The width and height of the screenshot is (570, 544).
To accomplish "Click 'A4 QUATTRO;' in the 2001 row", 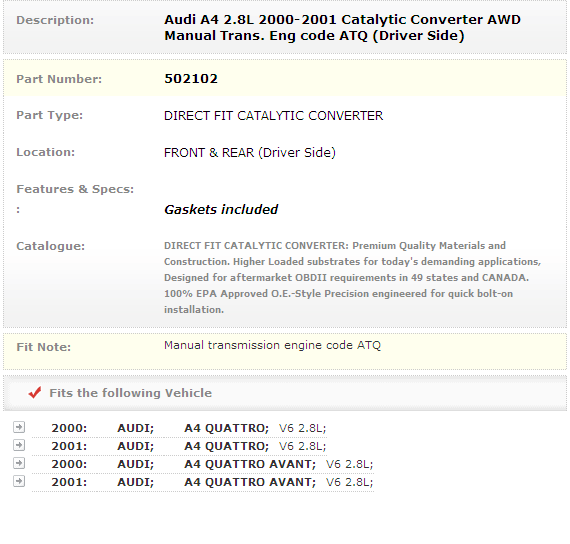I will tap(226, 447).
